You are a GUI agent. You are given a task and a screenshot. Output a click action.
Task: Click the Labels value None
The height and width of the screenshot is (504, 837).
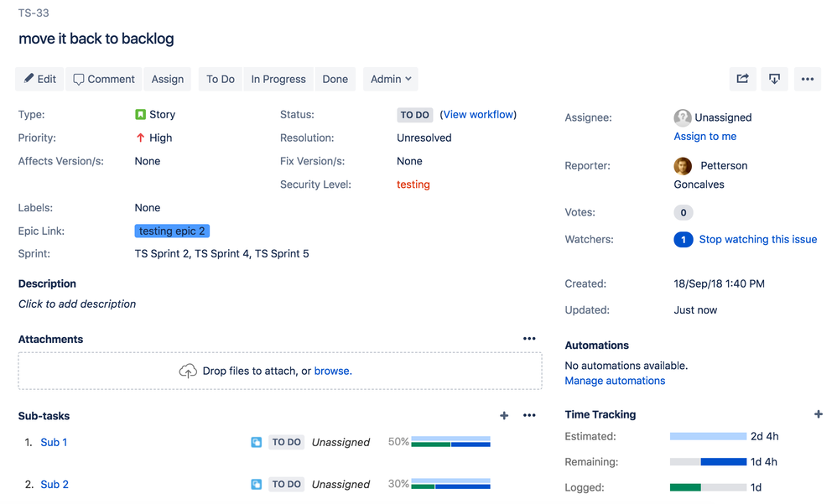coord(148,208)
